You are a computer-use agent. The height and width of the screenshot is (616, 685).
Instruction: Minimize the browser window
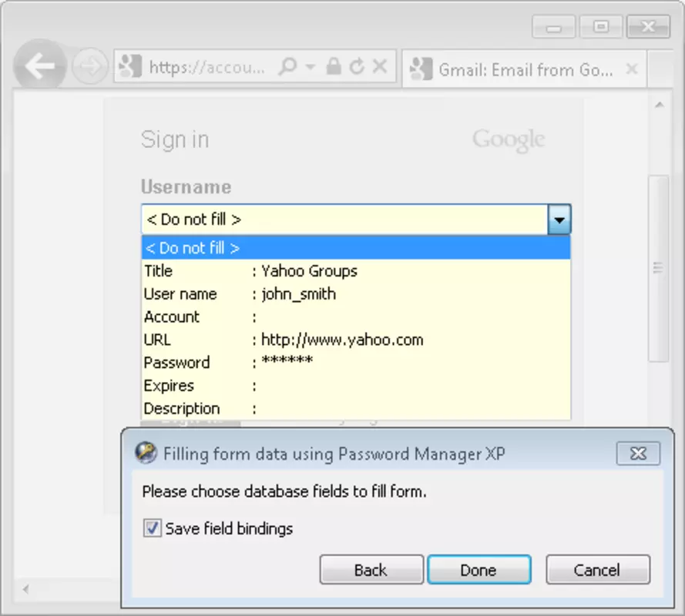pos(553,27)
